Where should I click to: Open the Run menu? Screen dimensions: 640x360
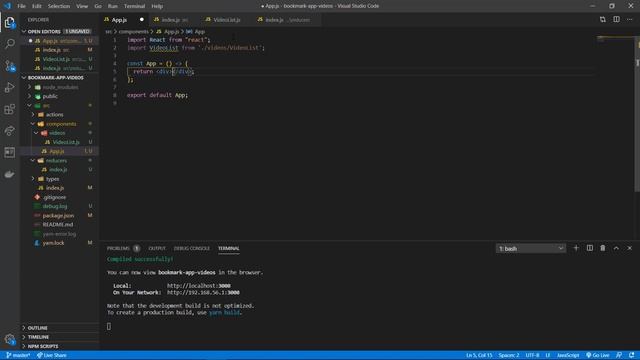coord(113,6)
